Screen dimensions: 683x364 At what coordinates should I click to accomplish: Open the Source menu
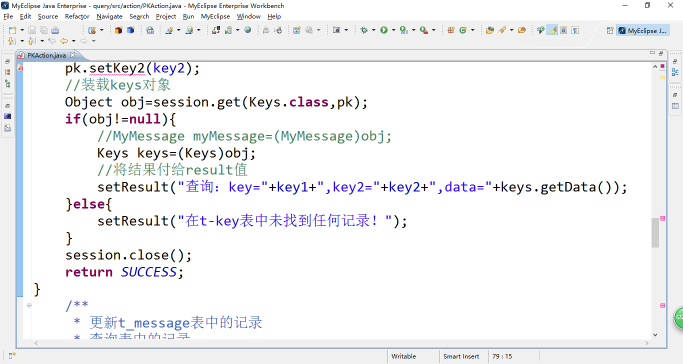click(x=47, y=17)
